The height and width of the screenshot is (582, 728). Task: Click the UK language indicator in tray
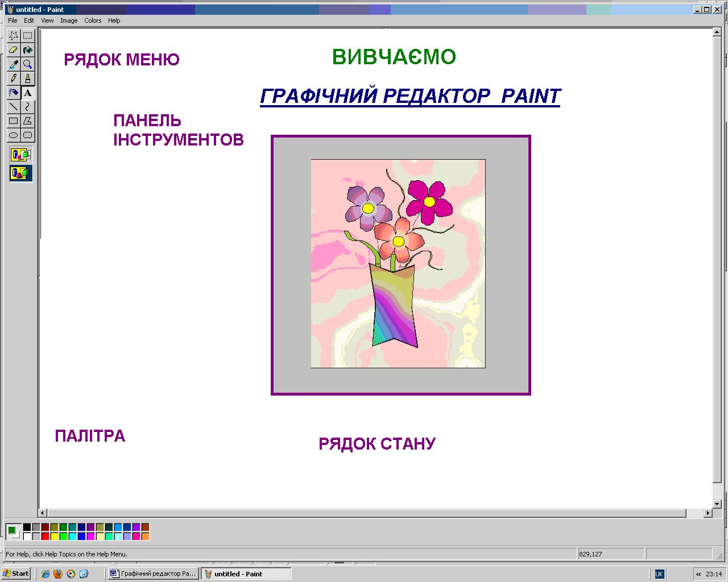click(659, 574)
